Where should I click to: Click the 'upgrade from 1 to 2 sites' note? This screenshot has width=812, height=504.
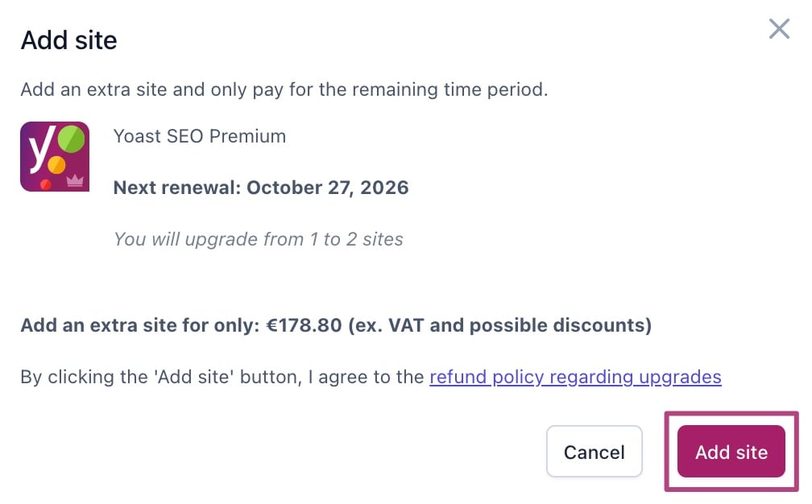pyautogui.click(x=258, y=238)
